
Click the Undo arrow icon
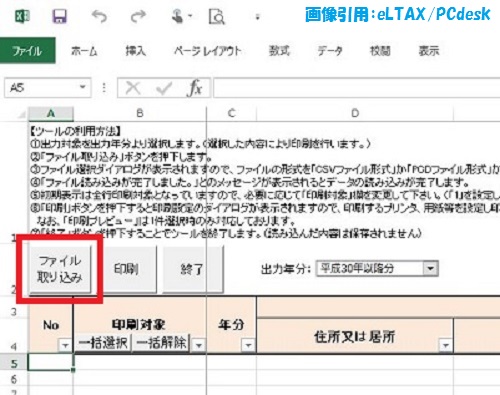point(99,16)
